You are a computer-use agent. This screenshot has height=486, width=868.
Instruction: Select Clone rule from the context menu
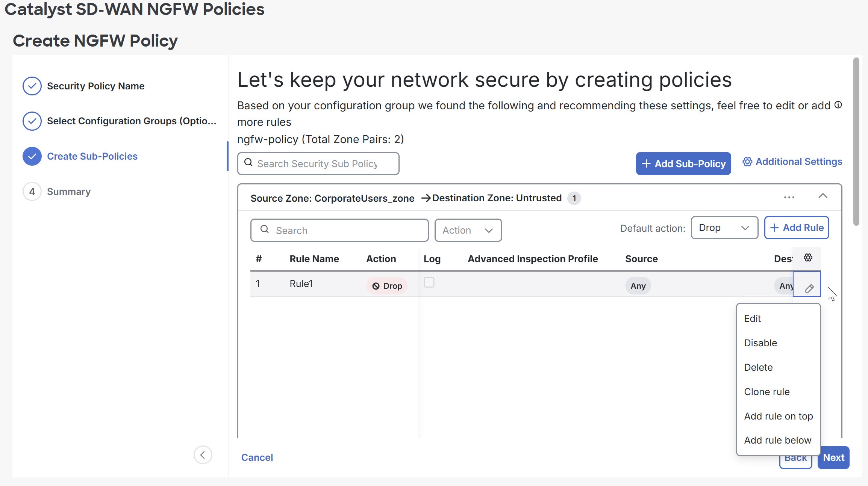(x=767, y=391)
